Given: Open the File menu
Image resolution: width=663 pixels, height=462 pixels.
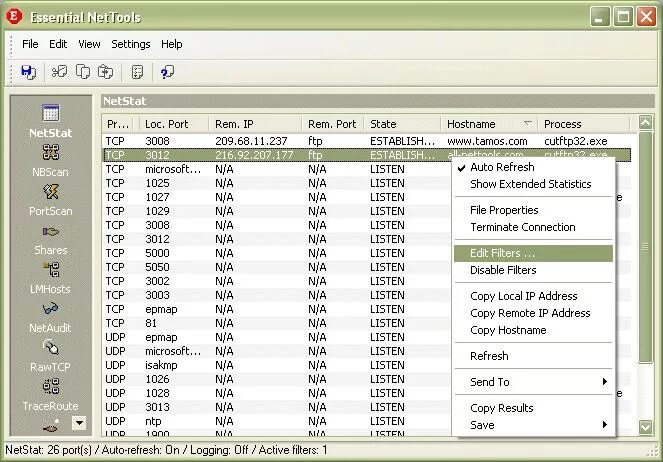Looking at the screenshot, I should tap(30, 44).
